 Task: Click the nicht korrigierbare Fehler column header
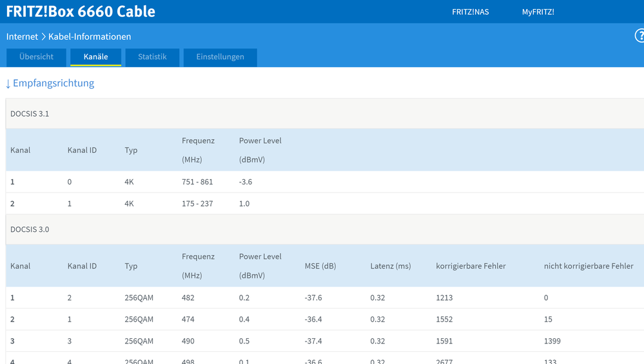pyautogui.click(x=588, y=266)
